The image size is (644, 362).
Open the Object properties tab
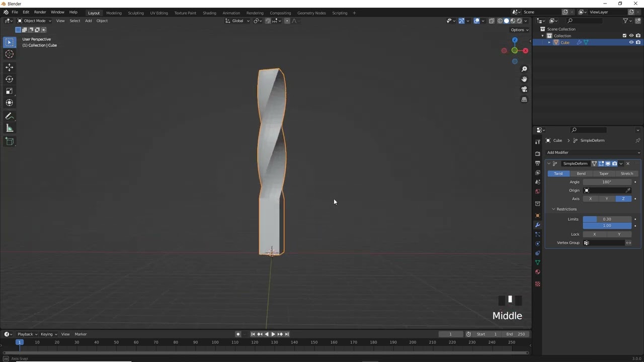[537, 215]
